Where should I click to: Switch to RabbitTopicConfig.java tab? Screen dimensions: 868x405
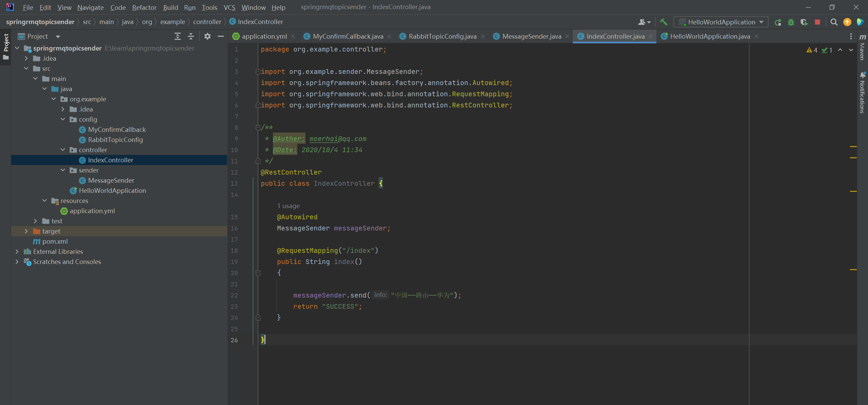[x=442, y=36]
